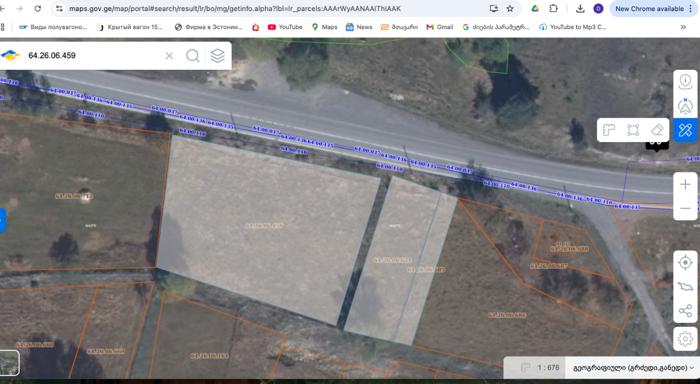Viewport: 700px width, 384px height.
Task: Zoom in on the map
Action: [x=685, y=184]
